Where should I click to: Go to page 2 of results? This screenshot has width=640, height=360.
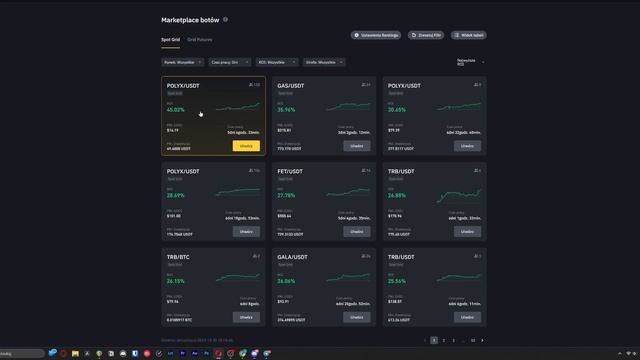click(444, 340)
